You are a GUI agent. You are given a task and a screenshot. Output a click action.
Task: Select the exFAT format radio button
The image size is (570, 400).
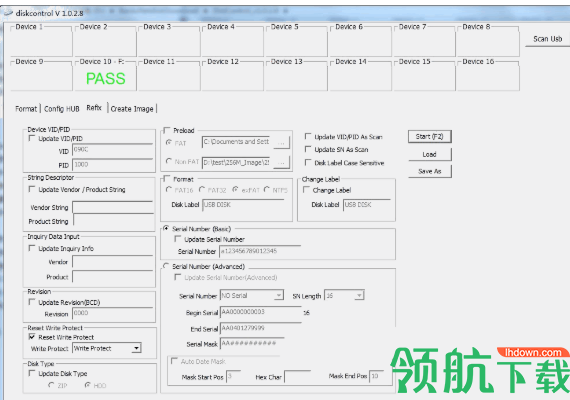(x=236, y=189)
